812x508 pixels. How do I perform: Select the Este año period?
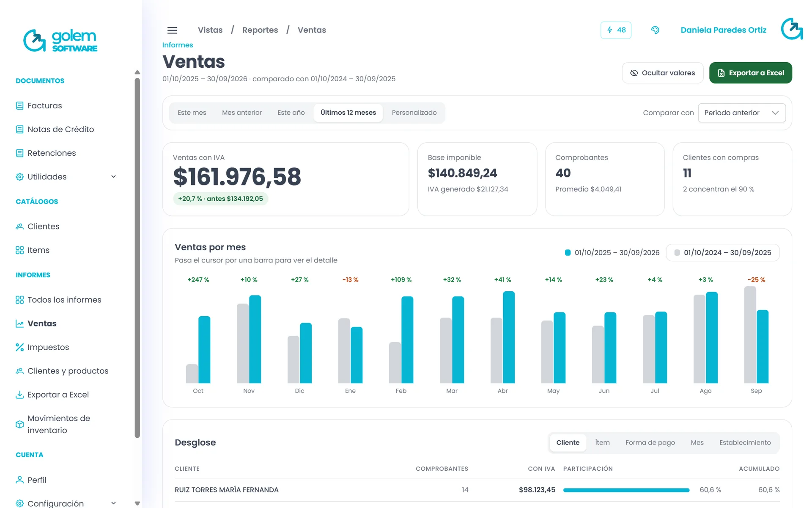pyautogui.click(x=291, y=113)
